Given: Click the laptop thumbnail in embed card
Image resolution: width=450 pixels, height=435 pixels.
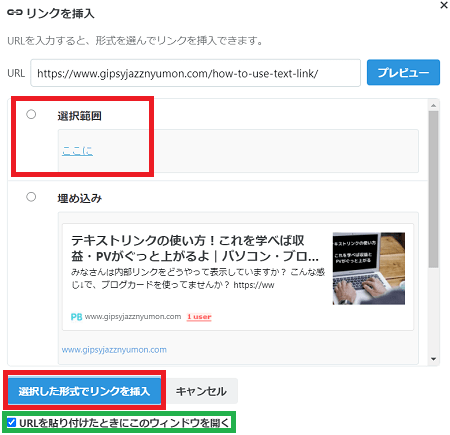Looking at the screenshot, I should (x=369, y=268).
